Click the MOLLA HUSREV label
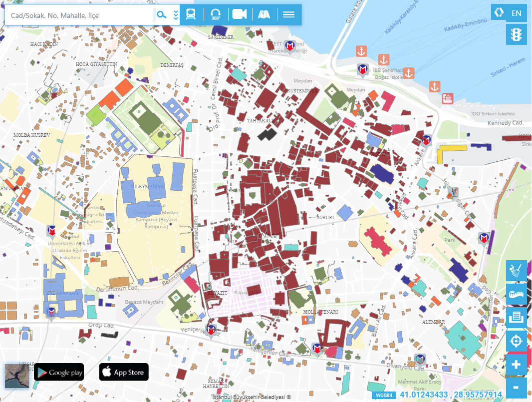532x402 pixels. 32,135
